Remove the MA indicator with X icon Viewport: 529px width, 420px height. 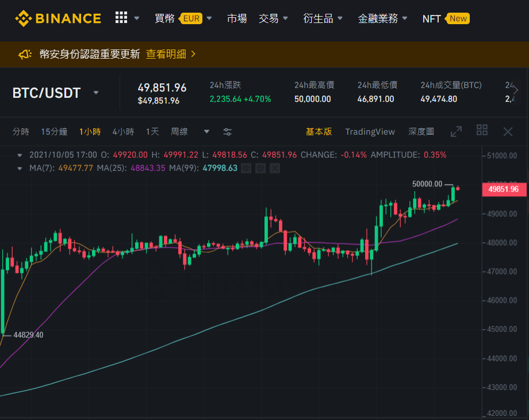tap(275, 168)
